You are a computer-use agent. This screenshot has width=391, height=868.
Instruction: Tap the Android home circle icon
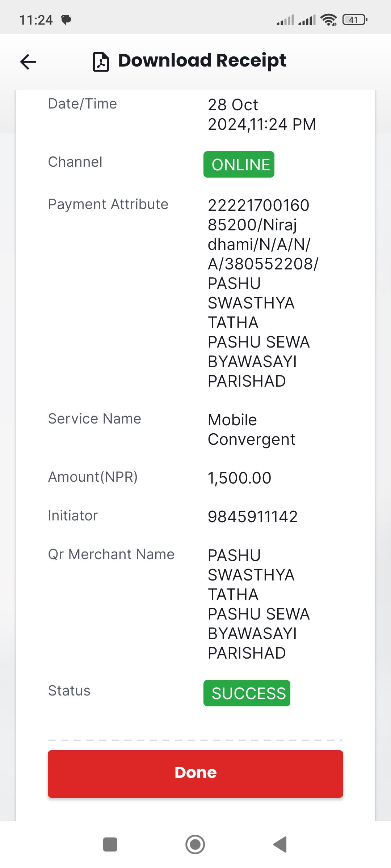195,844
